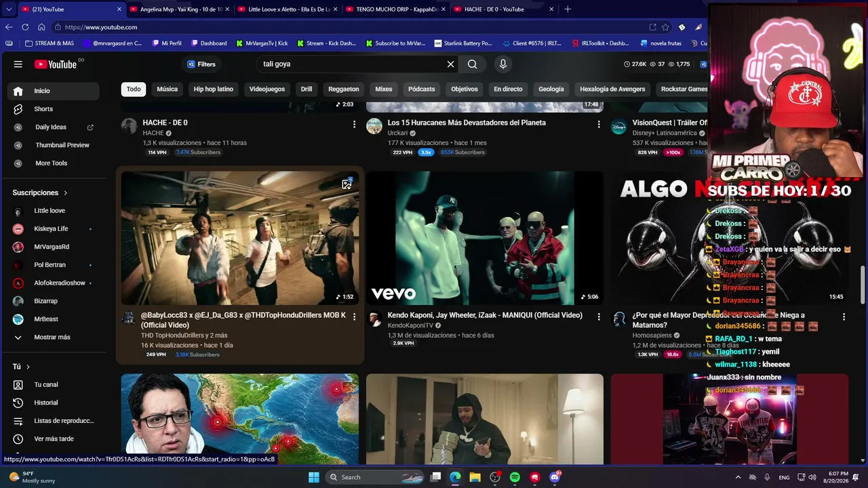Show hidden system tray icons

click(738, 477)
